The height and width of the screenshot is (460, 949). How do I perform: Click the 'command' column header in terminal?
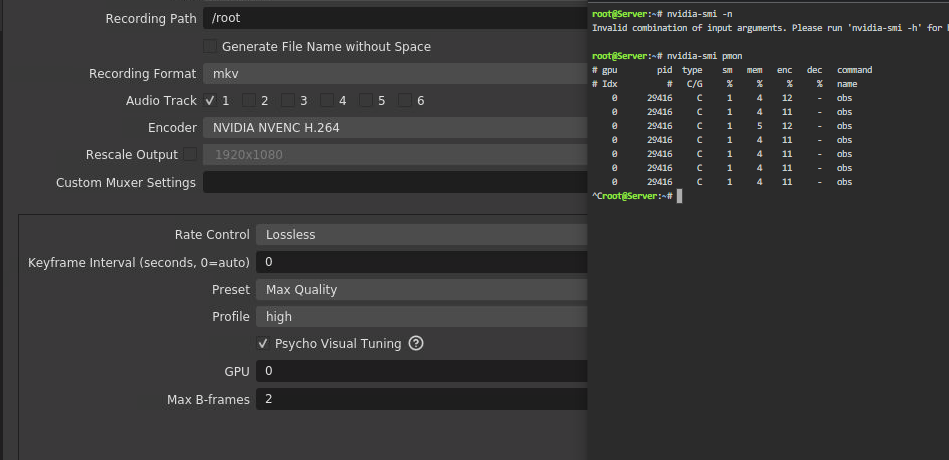(855, 70)
